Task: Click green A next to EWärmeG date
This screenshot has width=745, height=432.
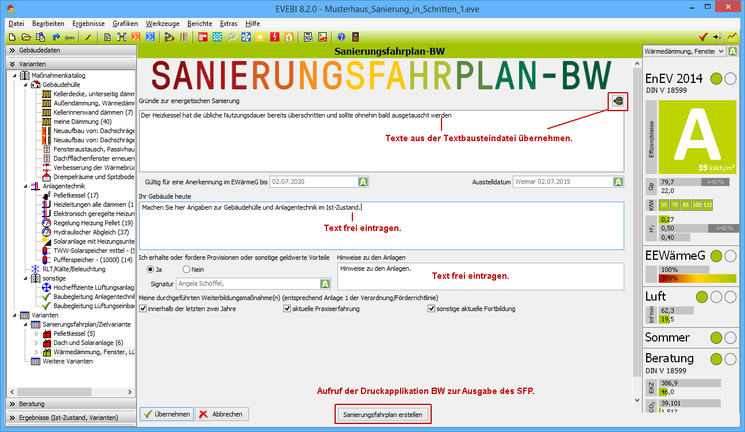Action: 363,182
